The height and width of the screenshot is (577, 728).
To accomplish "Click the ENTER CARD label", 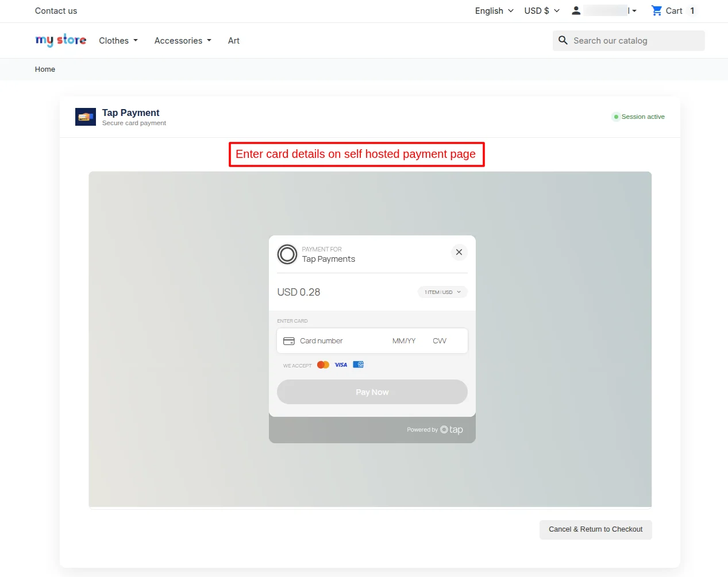I will (x=292, y=321).
